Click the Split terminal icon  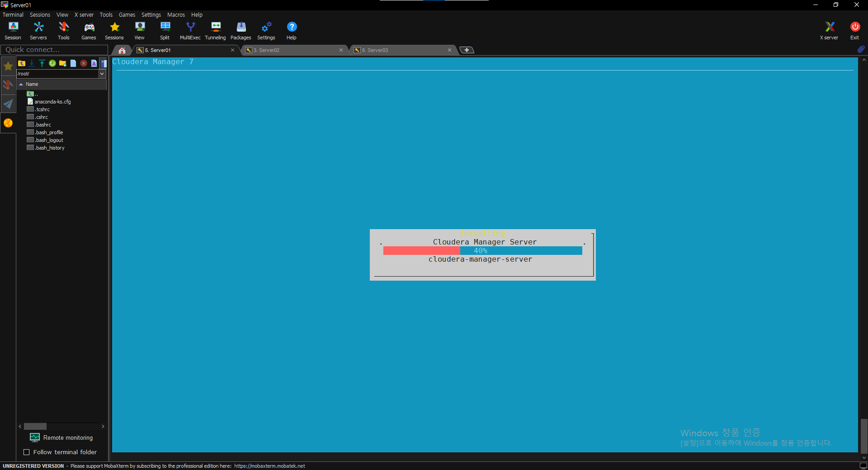165,31
